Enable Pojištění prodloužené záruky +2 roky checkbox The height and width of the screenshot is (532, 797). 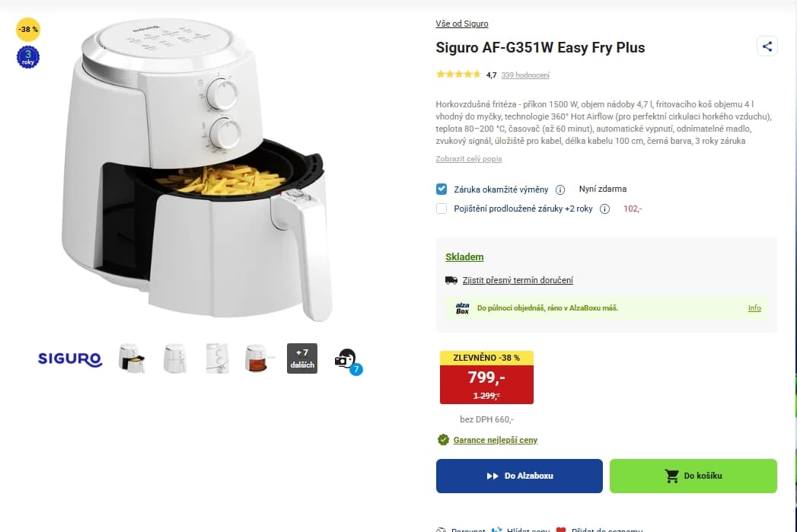click(x=442, y=209)
